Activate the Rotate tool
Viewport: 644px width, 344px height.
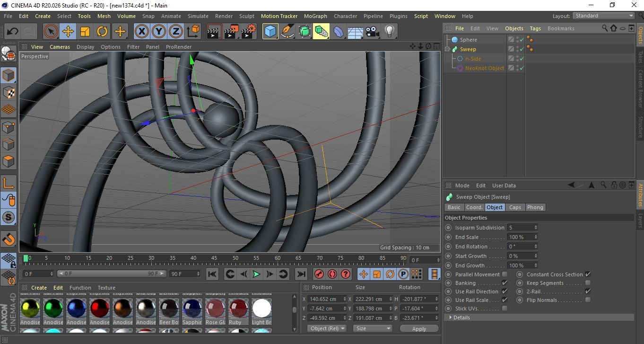102,32
